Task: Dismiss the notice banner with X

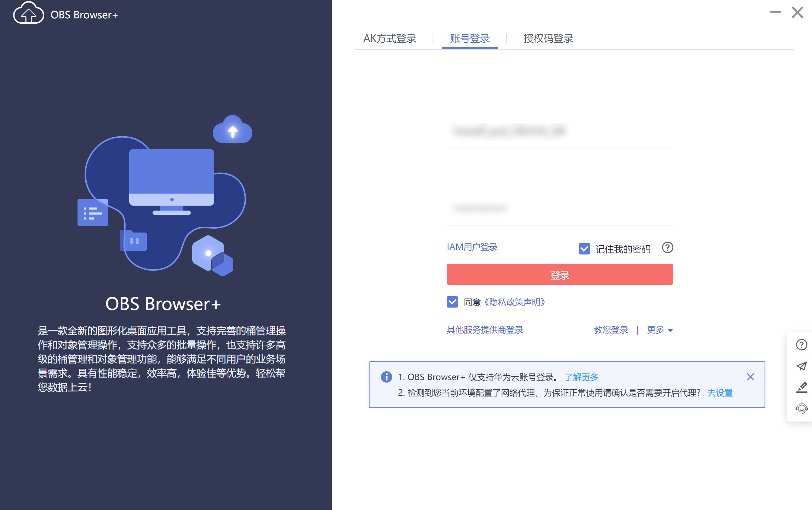Action: tap(750, 377)
